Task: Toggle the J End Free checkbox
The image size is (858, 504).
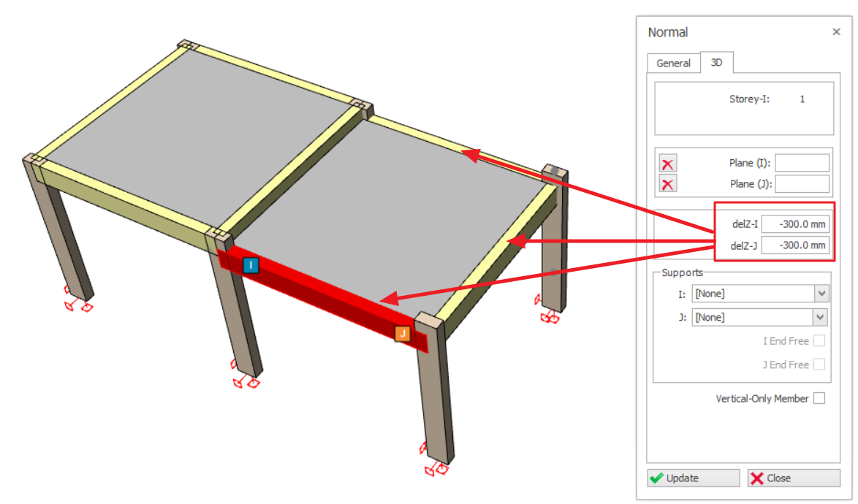Action: (819, 364)
